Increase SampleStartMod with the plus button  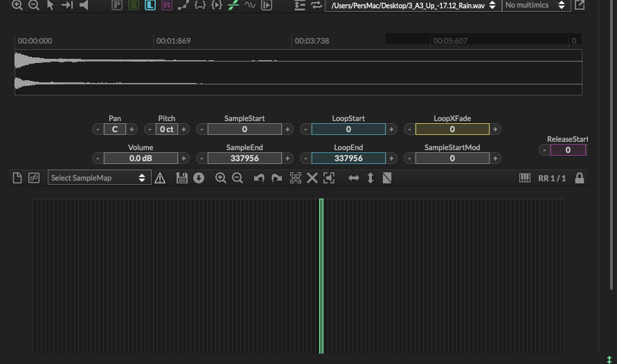(495, 158)
